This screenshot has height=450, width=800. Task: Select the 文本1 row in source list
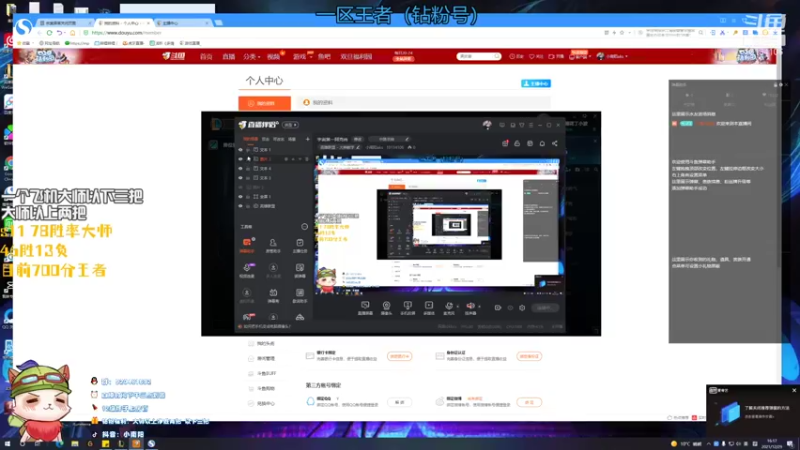274,150
